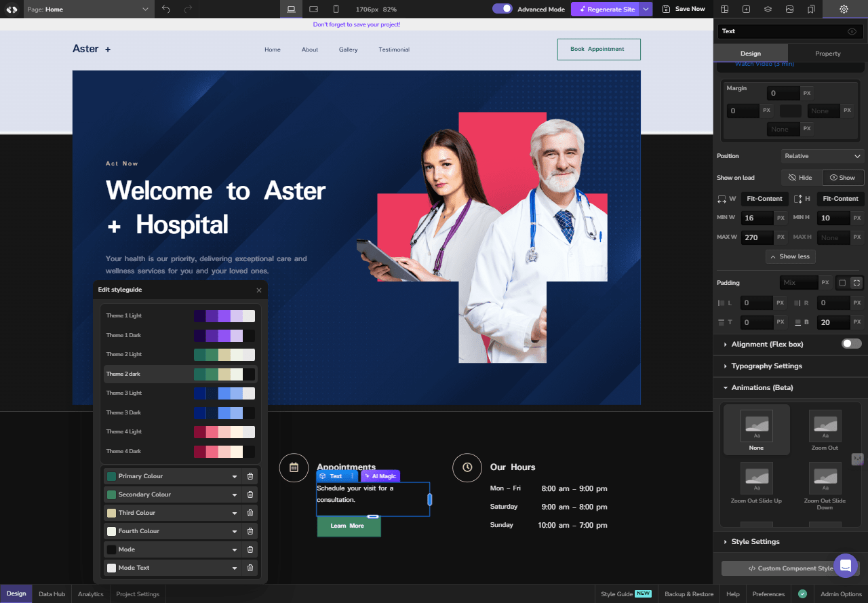This screenshot has width=868, height=603.
Task: Open the Regenerate Site dropdown arrow
Action: [646, 9]
